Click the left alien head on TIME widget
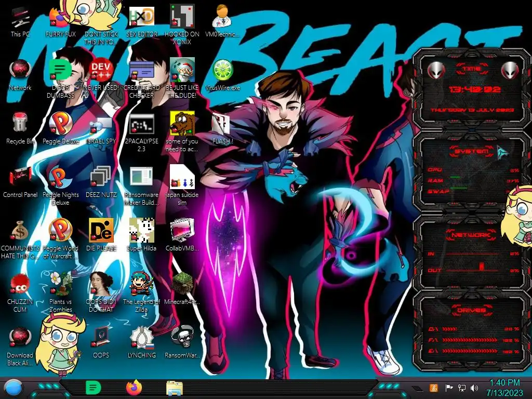Viewport: 532px width, 399px height. click(436, 70)
